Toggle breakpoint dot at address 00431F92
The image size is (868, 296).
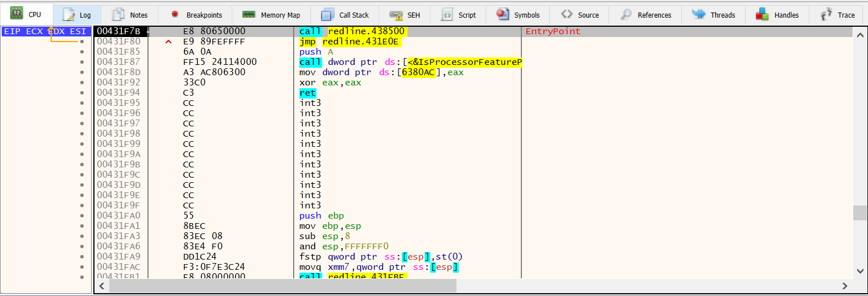tap(83, 83)
